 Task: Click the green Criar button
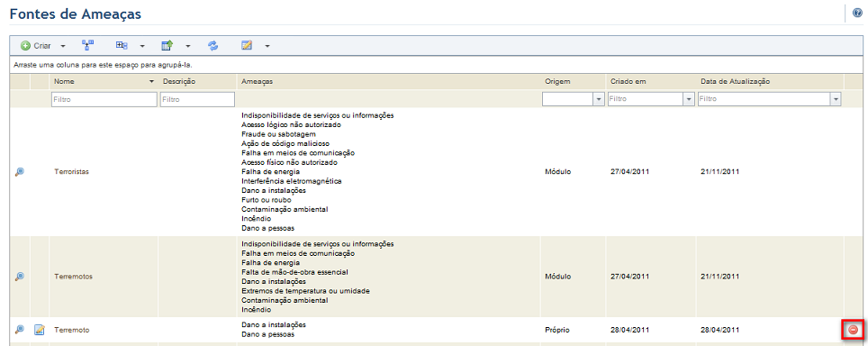click(x=35, y=46)
